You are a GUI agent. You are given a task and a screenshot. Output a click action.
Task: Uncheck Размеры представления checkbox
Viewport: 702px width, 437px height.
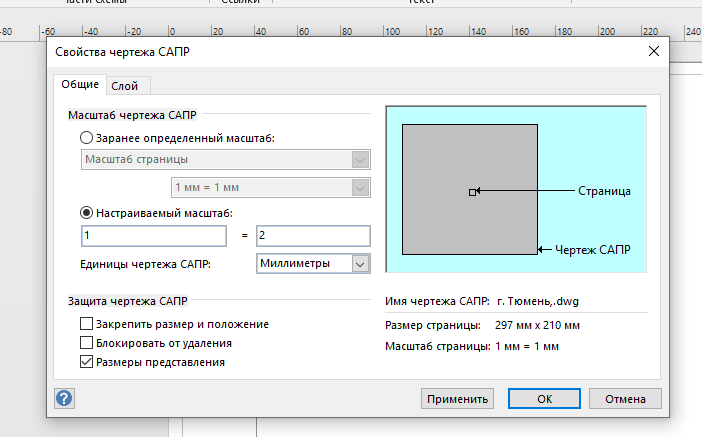pyautogui.click(x=86, y=361)
